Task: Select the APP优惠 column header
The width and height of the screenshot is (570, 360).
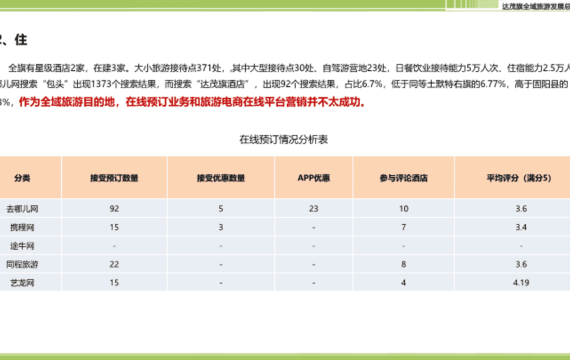Action: [313, 178]
